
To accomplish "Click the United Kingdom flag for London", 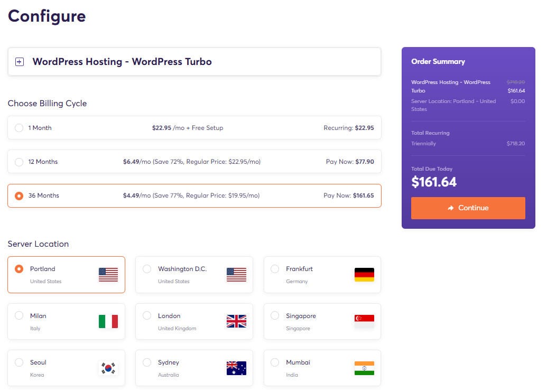I will point(236,321).
